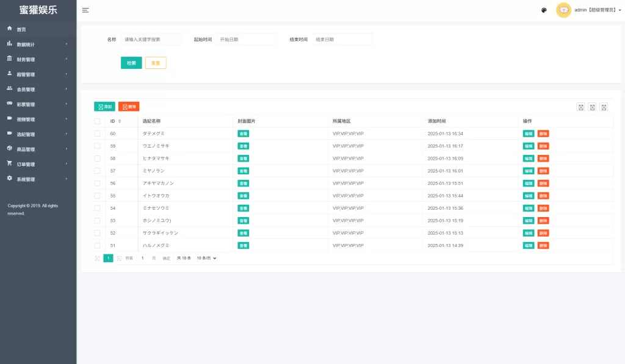This screenshot has width=625, height=364.
Task: Expand the 彩票管理 sidebar submenu arrow
Action: 67,104
